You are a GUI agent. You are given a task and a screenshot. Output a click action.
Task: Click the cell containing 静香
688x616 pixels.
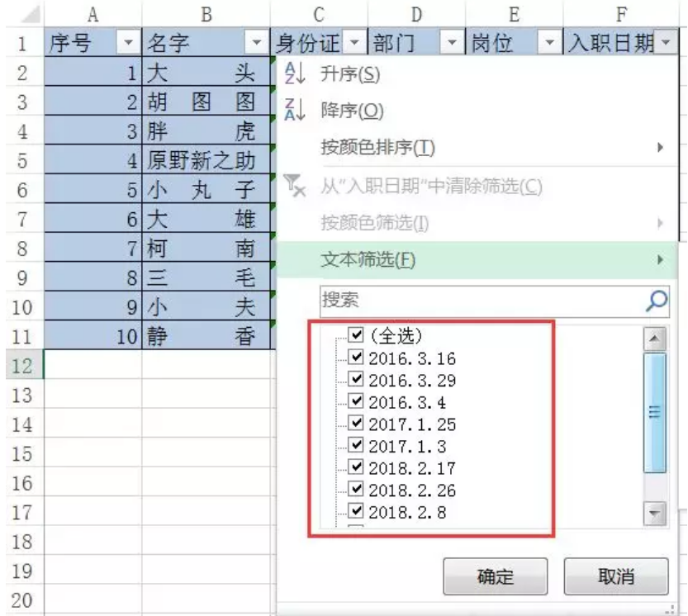(206, 336)
